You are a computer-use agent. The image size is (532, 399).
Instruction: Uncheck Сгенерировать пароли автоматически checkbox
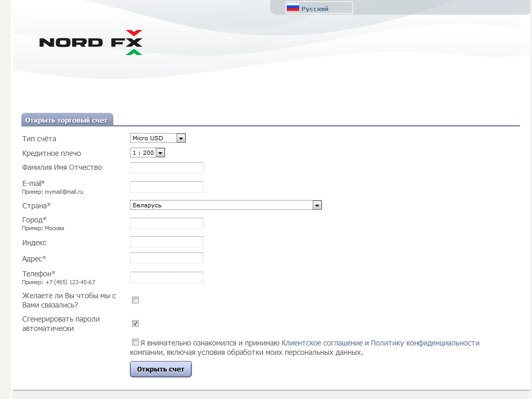(136, 324)
